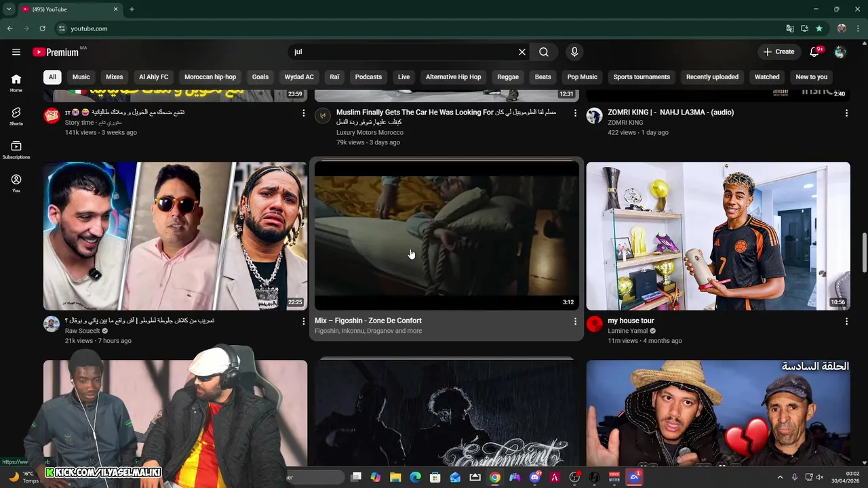Select the All filter chip

(52, 77)
